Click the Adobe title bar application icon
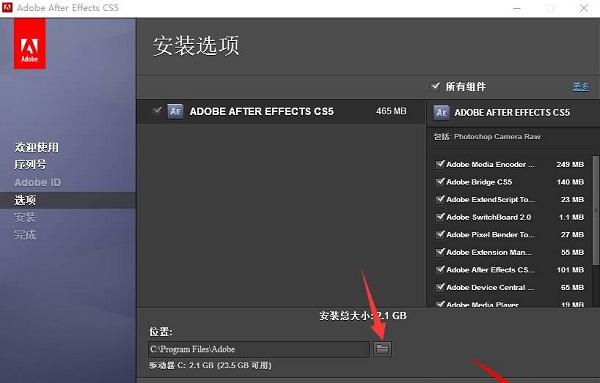600x383 pixels. point(7,8)
